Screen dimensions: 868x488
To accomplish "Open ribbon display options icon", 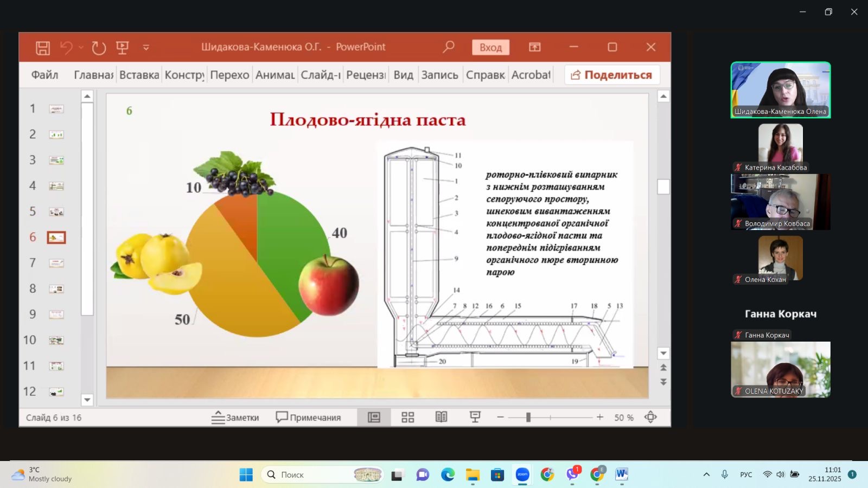I will [534, 47].
